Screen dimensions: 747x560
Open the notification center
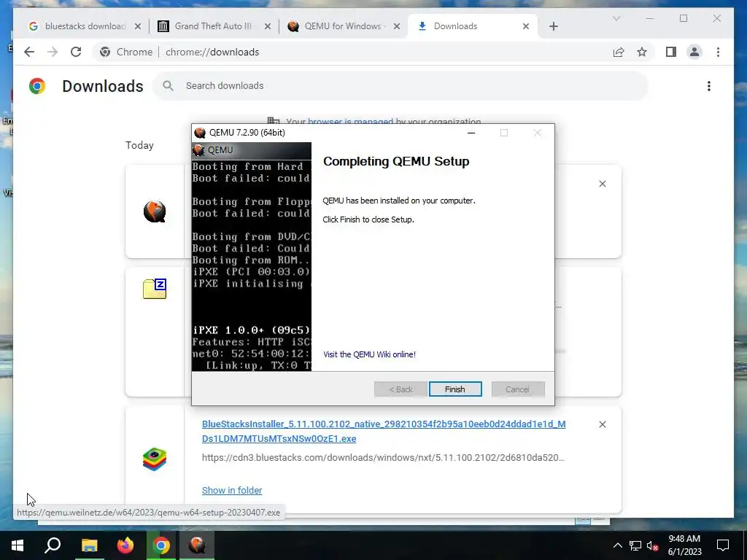click(723, 545)
